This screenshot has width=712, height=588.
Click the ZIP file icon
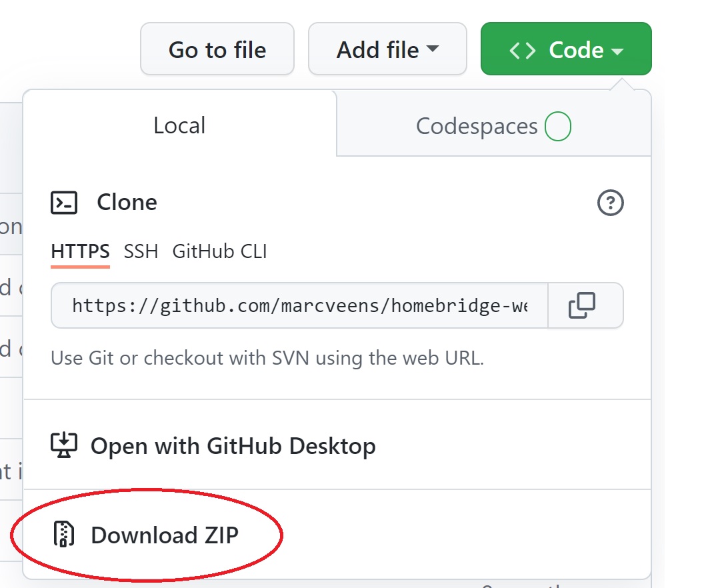coord(64,535)
